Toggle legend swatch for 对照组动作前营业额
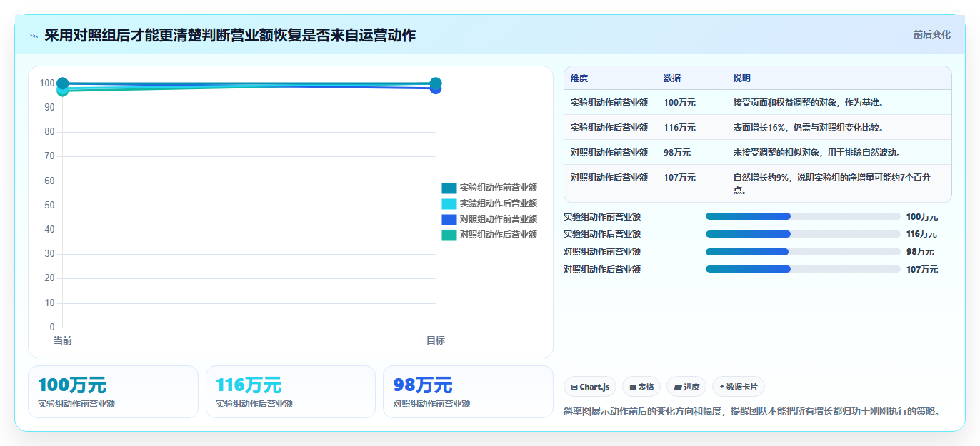980x446 pixels. (449, 219)
